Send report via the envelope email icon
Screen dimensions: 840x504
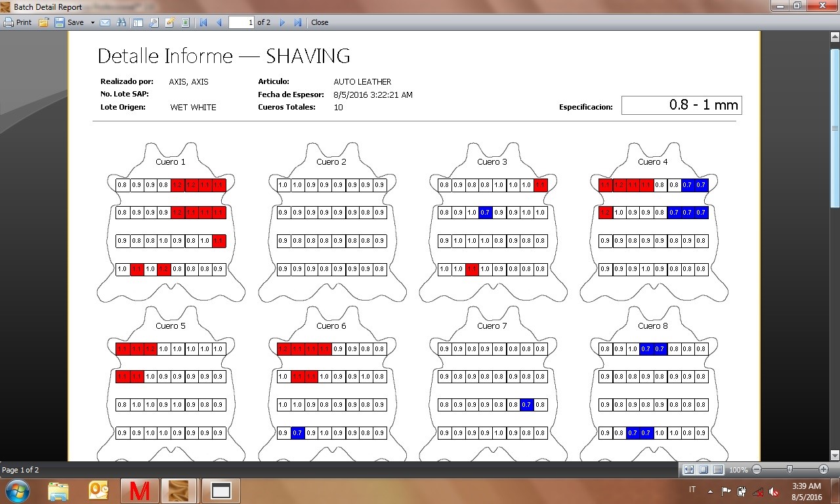[x=105, y=22]
